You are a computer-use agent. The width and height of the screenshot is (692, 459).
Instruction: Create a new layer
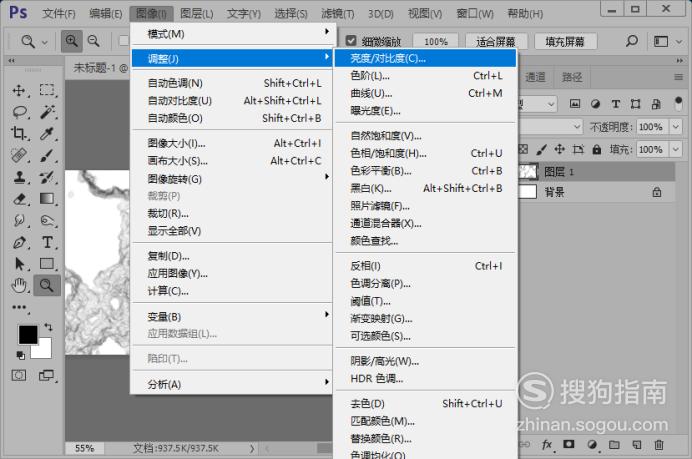click(x=636, y=444)
